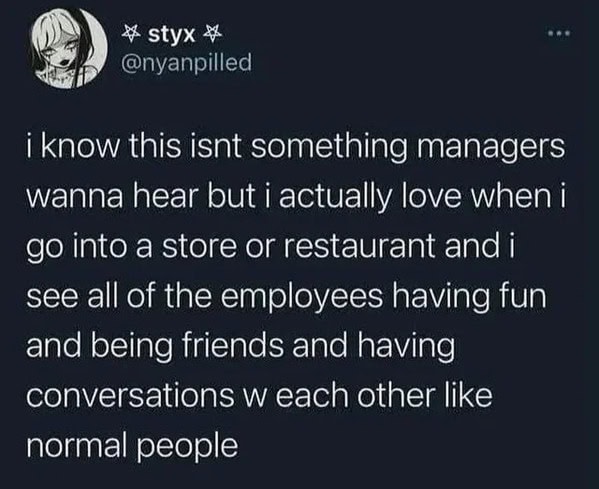Click the display name styx
The height and width of the screenshot is (489, 599).
tap(172, 36)
